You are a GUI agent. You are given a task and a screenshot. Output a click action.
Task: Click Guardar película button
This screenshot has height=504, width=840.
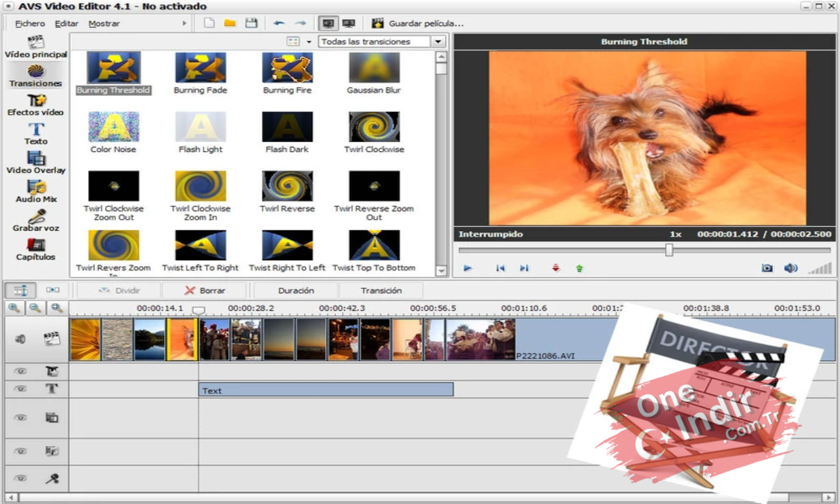click(418, 23)
